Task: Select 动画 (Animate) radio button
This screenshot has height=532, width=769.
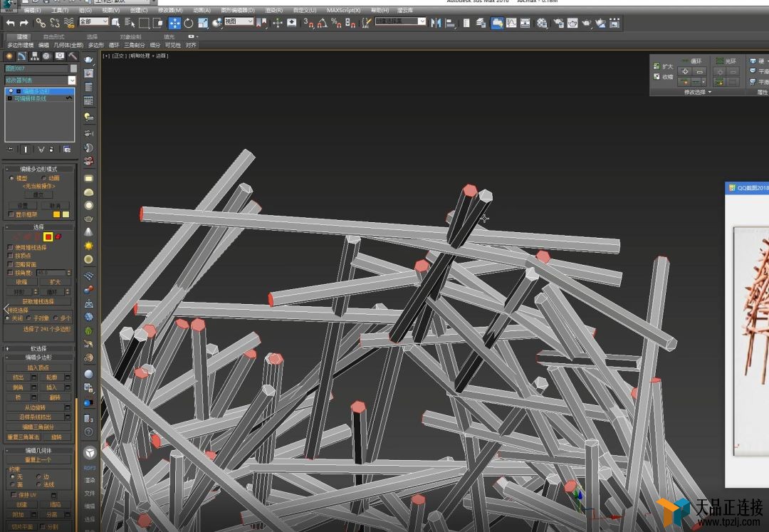Action: click(43, 178)
